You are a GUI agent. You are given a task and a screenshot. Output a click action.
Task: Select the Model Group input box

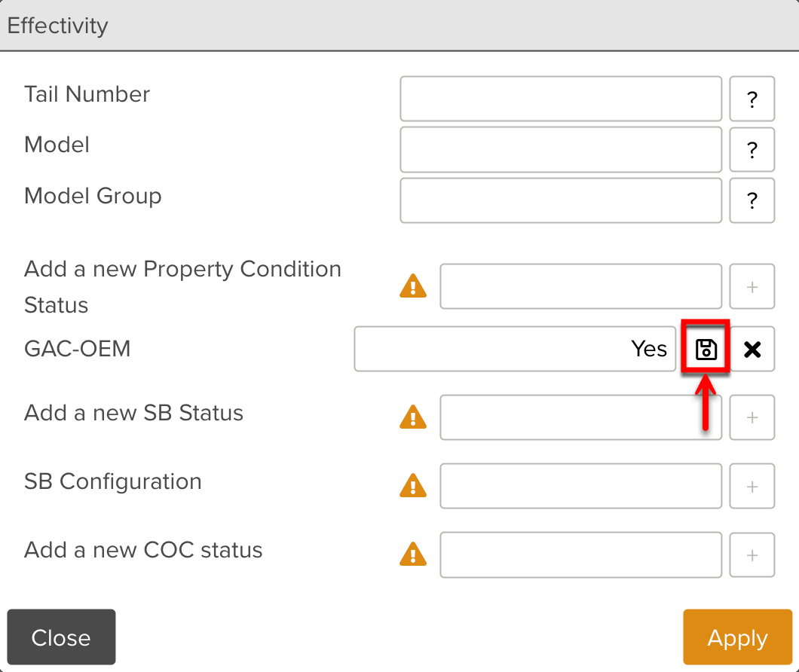561,200
